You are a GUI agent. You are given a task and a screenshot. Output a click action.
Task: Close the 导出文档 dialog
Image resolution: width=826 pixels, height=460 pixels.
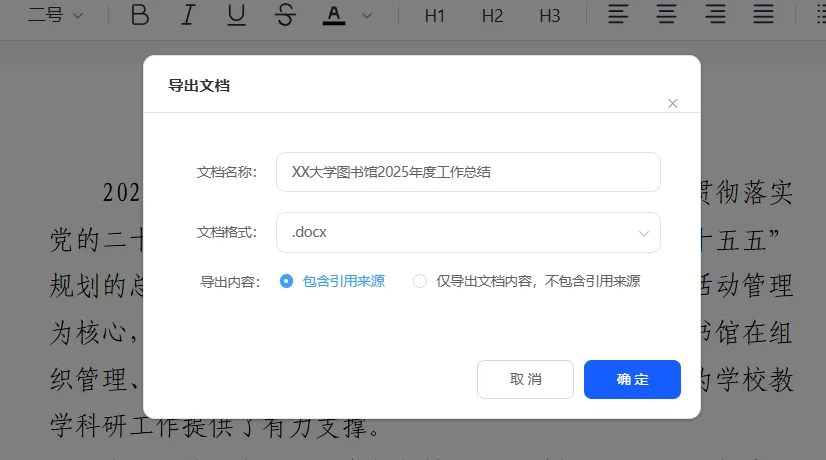tap(673, 103)
